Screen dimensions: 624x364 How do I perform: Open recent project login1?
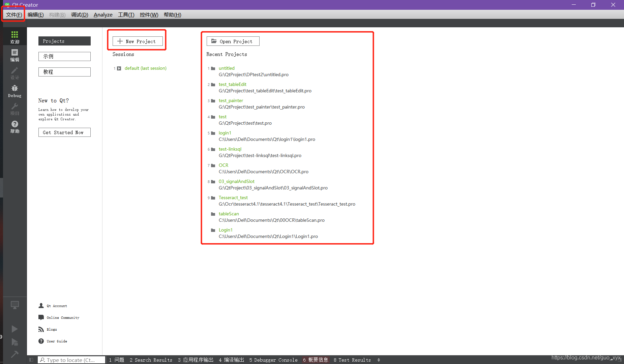[225, 133]
